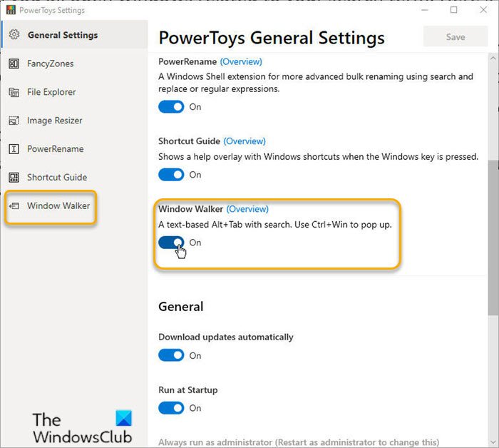Click the scrollbar down arrow
This screenshot has height=448, width=499.
coord(493,442)
